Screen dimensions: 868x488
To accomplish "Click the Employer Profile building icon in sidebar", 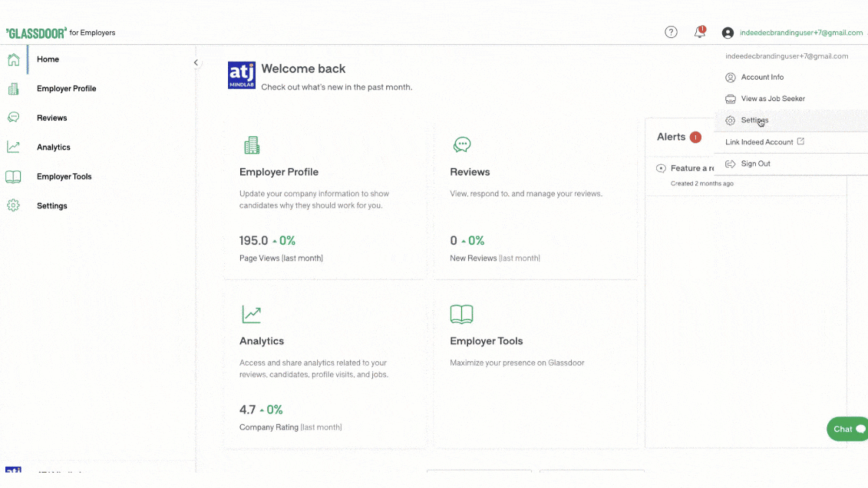I will [13, 89].
